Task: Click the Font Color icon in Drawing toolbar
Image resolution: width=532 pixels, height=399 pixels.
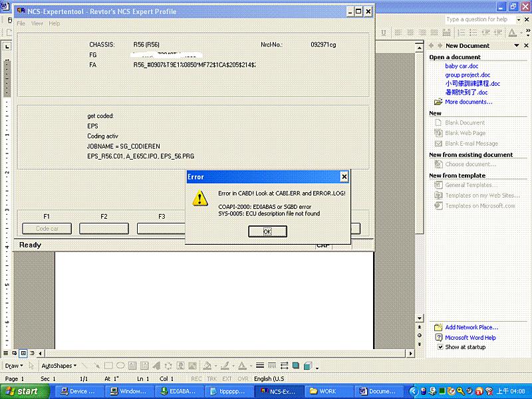Action: (x=240, y=366)
